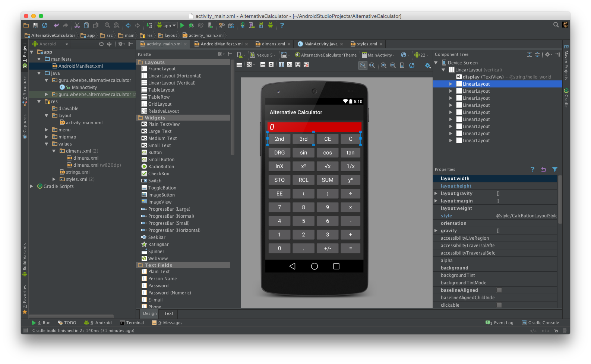Click the Copy toolbar icon
The width and height of the screenshot is (591, 364).
pyautogui.click(x=86, y=25)
